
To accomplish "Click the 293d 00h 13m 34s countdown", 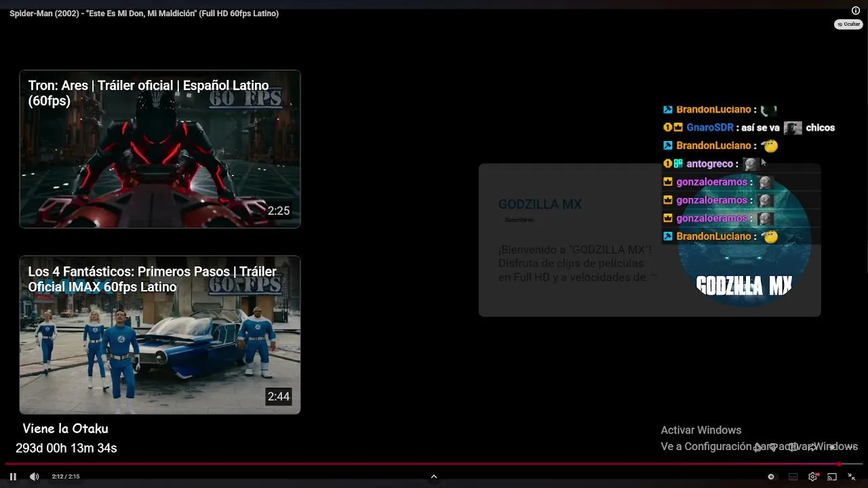I will (66, 448).
